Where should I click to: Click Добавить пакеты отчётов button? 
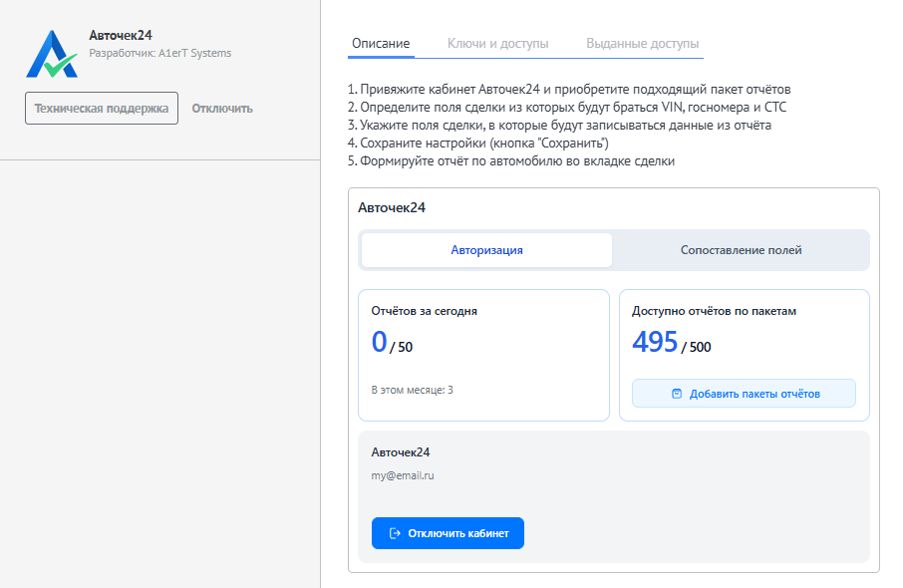(x=744, y=394)
